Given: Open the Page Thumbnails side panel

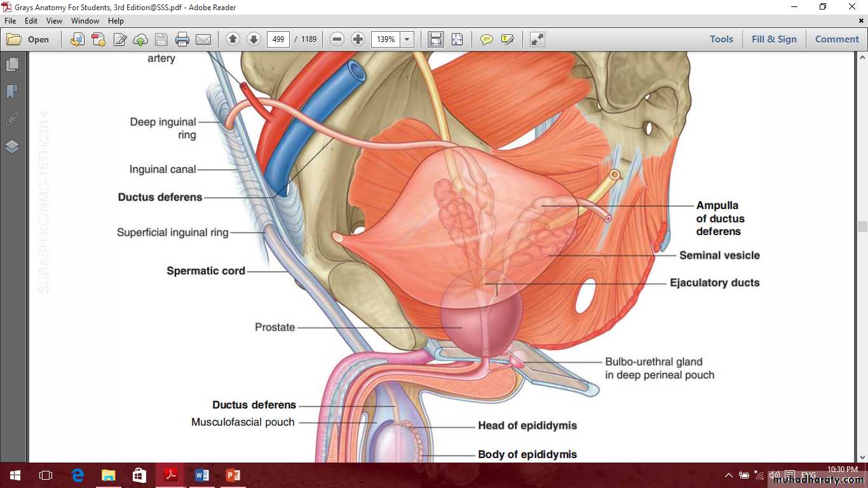Looking at the screenshot, I should coord(12,65).
